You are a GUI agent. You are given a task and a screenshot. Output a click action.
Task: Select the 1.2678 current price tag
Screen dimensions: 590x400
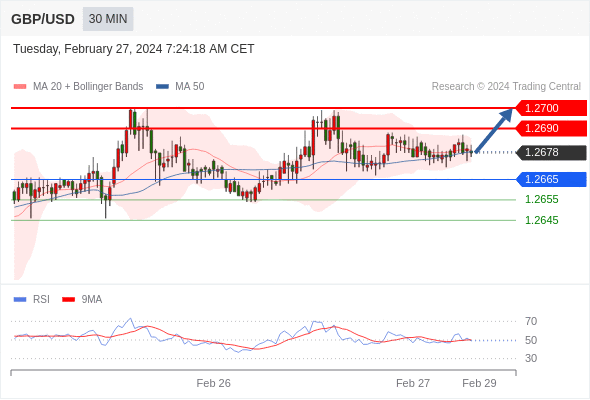click(x=551, y=152)
